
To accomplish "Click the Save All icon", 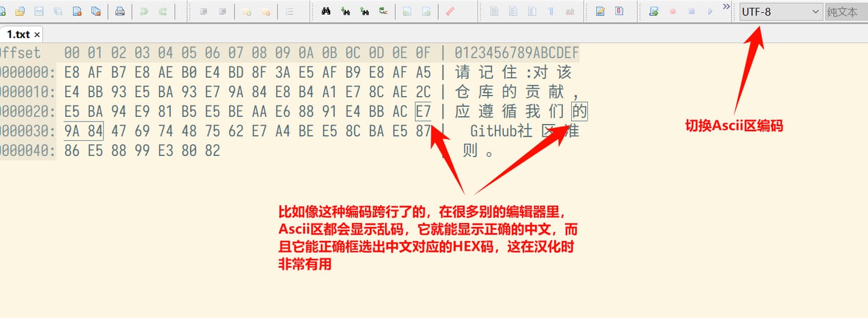I will tap(58, 11).
